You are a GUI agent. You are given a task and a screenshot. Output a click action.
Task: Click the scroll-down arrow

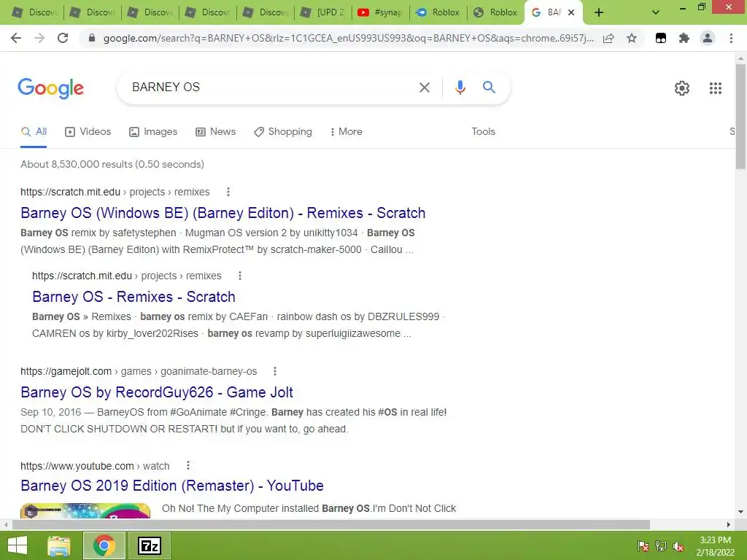click(x=740, y=512)
